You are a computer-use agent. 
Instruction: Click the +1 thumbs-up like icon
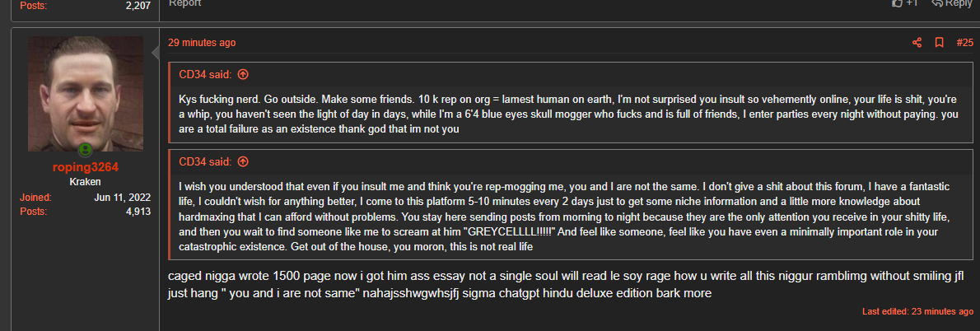898,3
